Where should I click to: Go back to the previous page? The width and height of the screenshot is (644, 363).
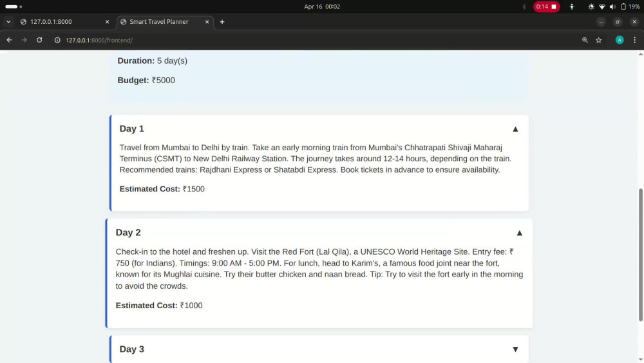point(9,40)
